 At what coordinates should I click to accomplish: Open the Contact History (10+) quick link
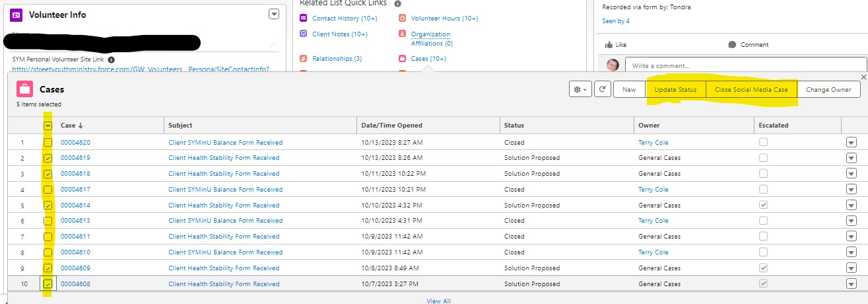[345, 19]
